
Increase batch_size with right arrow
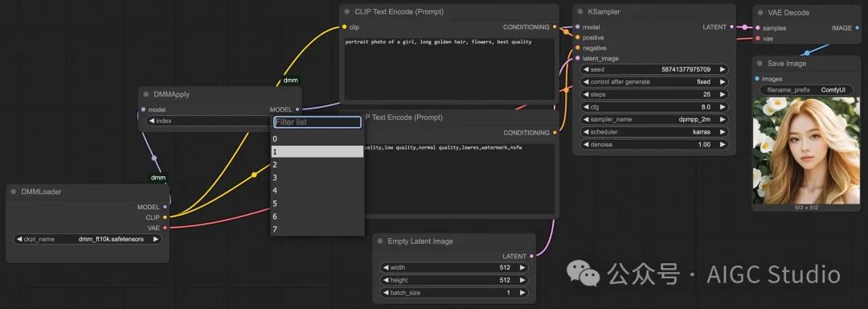(x=522, y=292)
